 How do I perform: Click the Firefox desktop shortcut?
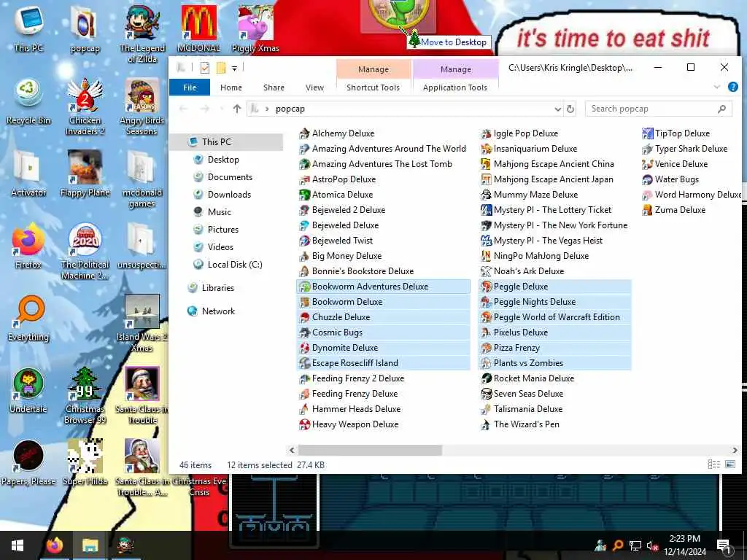(x=28, y=246)
